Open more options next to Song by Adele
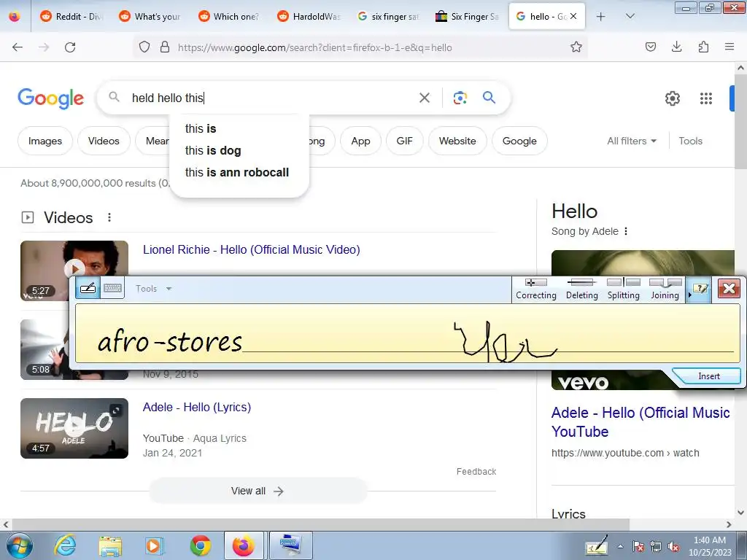Viewport: 747px width, 560px height. (625, 231)
